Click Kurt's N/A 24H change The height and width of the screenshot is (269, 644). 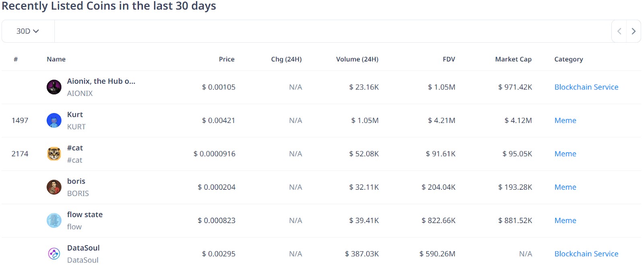[295, 120]
